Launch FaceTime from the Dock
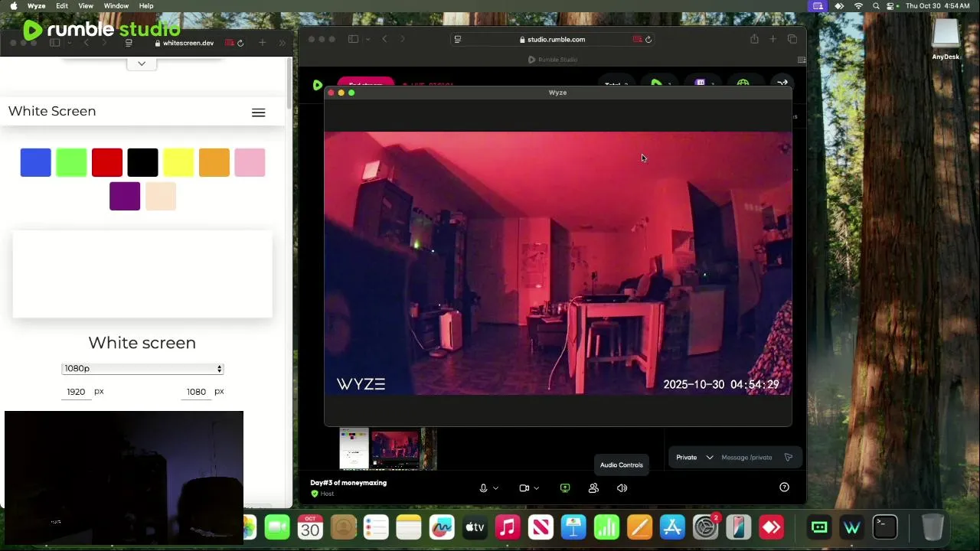This screenshot has height=551, width=980. pyautogui.click(x=277, y=527)
